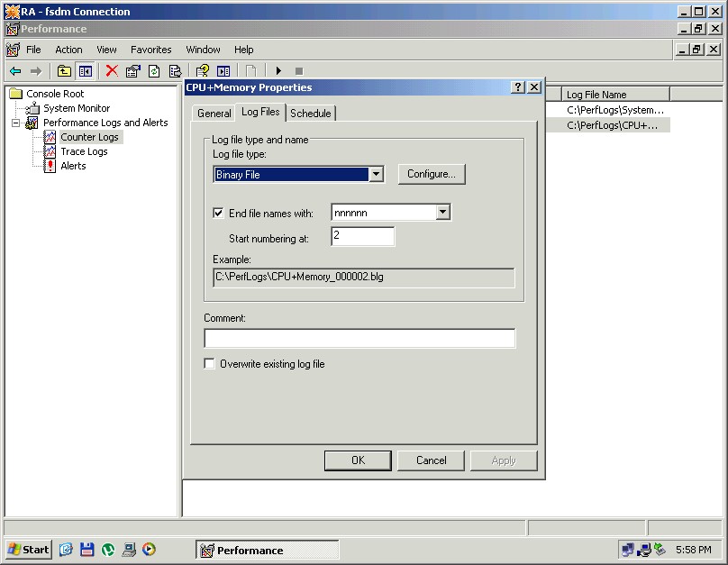Screen dimensions: 728x565
Task: Open the nnnnnn file name suffix dropdown
Action: click(442, 213)
